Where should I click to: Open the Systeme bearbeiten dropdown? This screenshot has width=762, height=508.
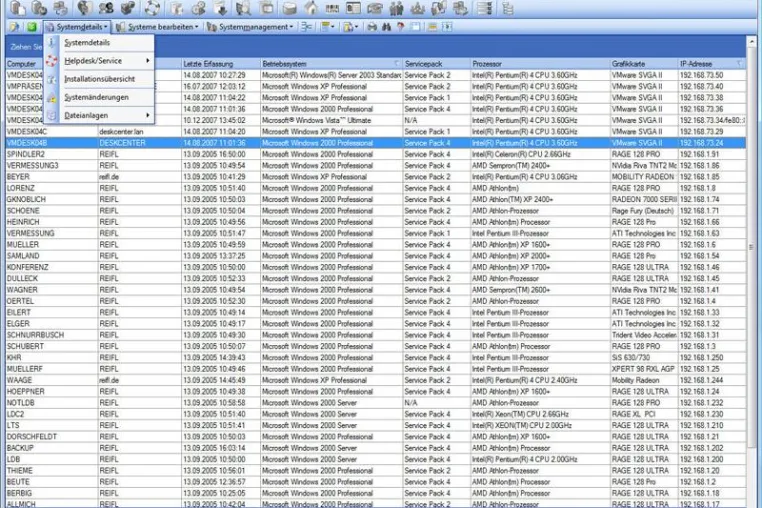[157, 27]
